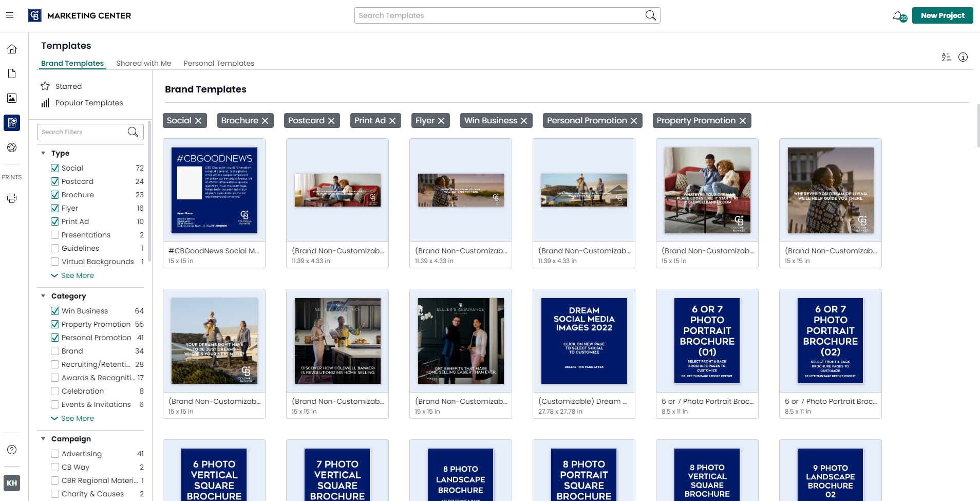Click the Search Templates field
980x501 pixels.
click(507, 15)
